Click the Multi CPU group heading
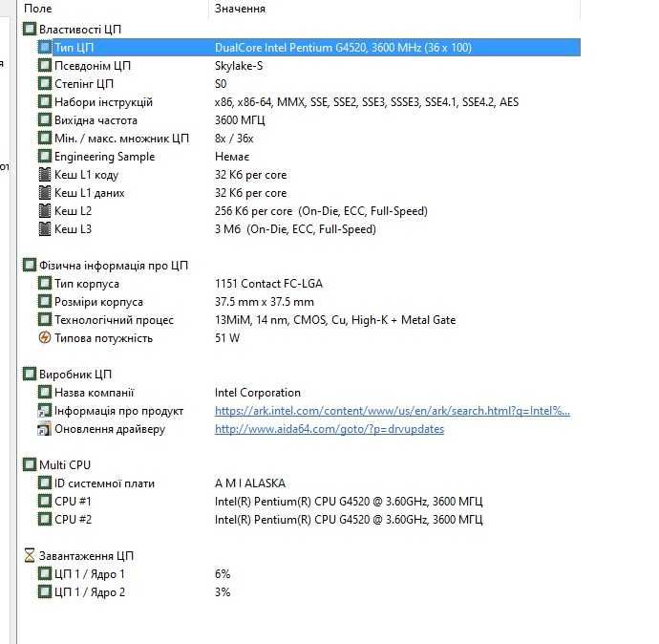659x644 pixels. [x=65, y=465]
